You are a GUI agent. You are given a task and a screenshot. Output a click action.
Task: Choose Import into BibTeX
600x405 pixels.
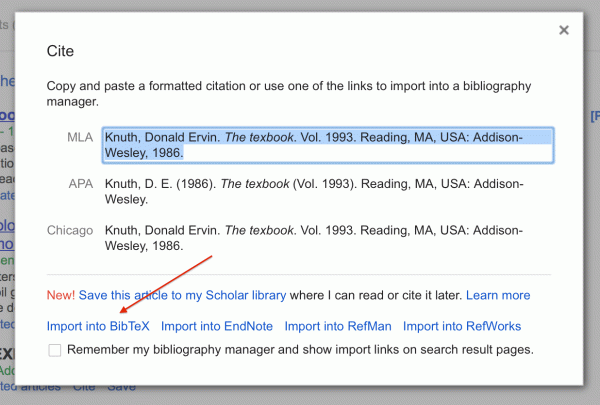pos(98,326)
